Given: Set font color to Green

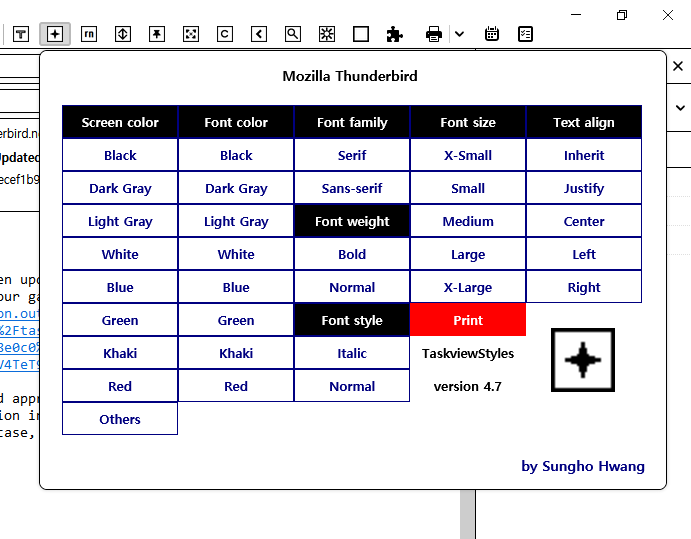Looking at the screenshot, I should click(236, 320).
